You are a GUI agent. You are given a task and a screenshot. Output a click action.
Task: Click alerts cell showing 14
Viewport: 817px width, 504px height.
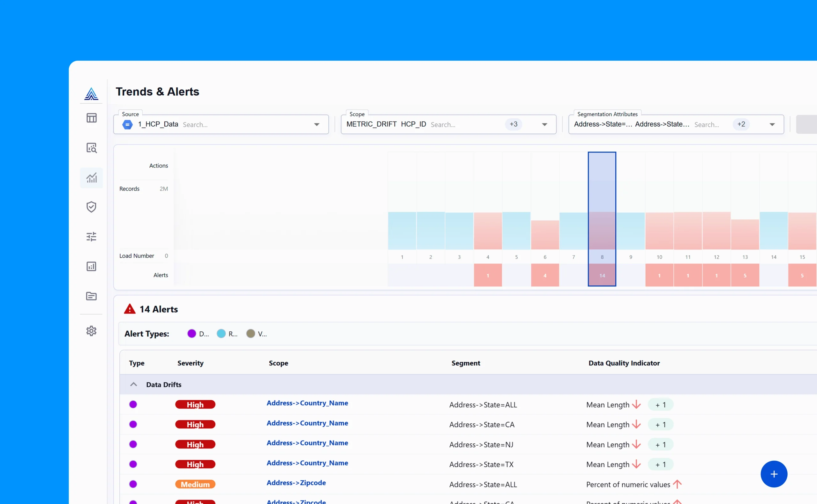(x=602, y=275)
